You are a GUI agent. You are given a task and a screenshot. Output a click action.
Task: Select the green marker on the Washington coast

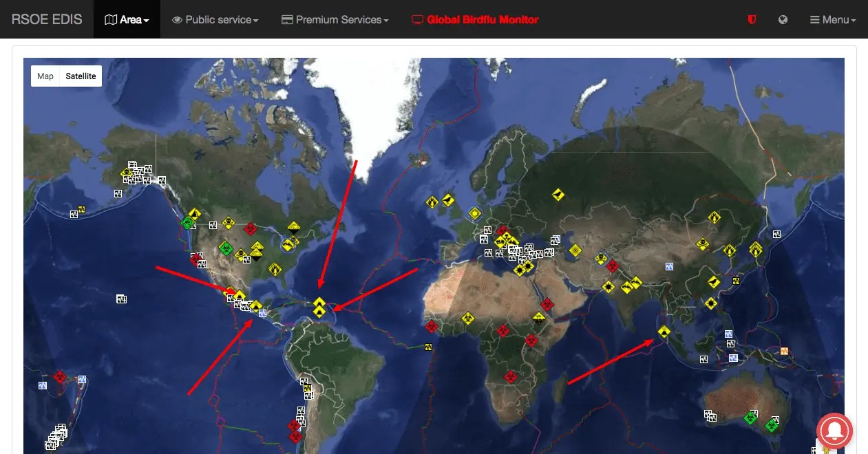(x=186, y=222)
